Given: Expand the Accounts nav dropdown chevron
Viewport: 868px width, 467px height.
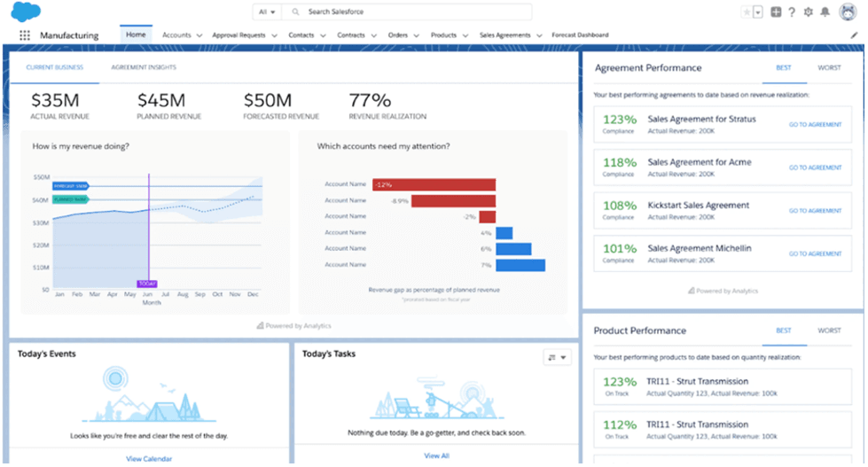Looking at the screenshot, I should click(x=199, y=35).
